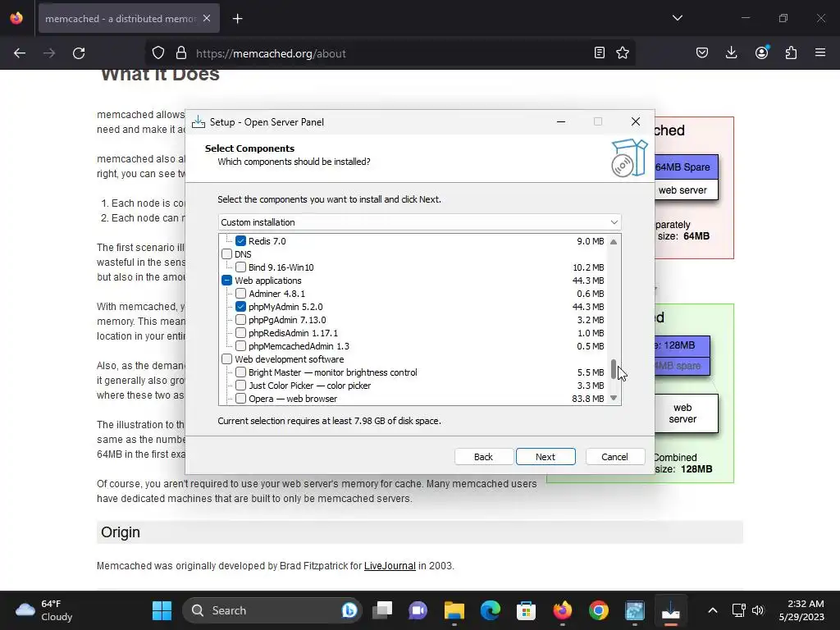Save page to Pocket
The width and height of the screenshot is (840, 630).
702,53
